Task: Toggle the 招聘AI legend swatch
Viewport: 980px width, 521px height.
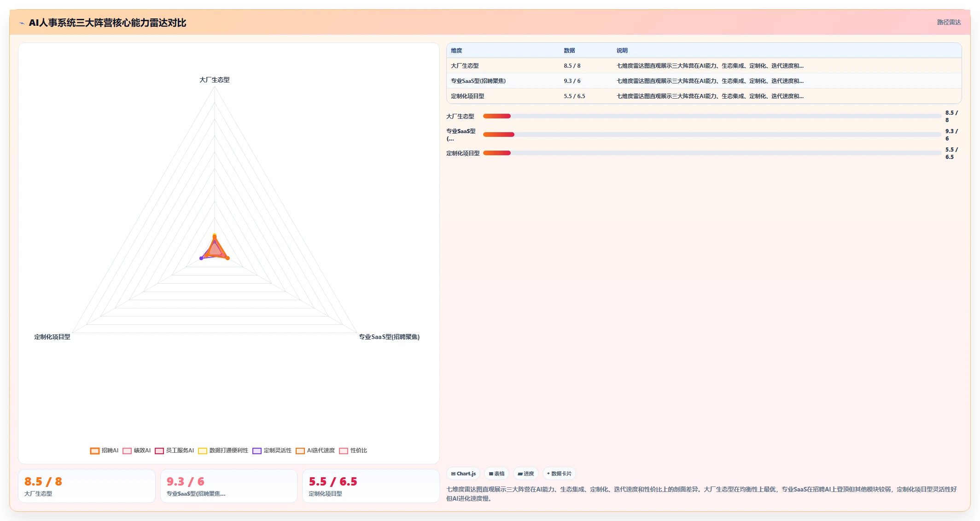Action: click(94, 451)
